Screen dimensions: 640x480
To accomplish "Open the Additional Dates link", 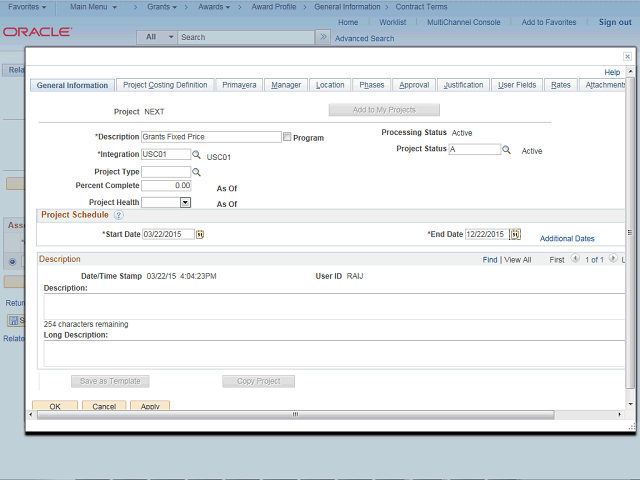I will point(567,239).
